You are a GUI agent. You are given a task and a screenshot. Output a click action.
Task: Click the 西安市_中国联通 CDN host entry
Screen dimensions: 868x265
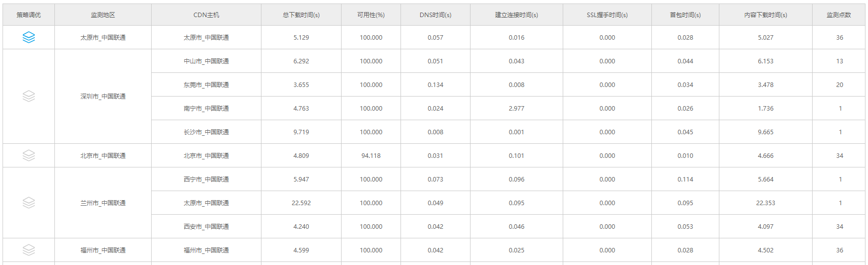[206, 226]
